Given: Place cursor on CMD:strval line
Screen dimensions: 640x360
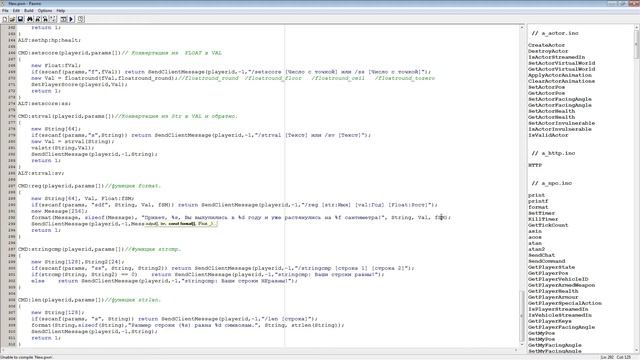Looking at the screenshot, I should click(x=127, y=116).
